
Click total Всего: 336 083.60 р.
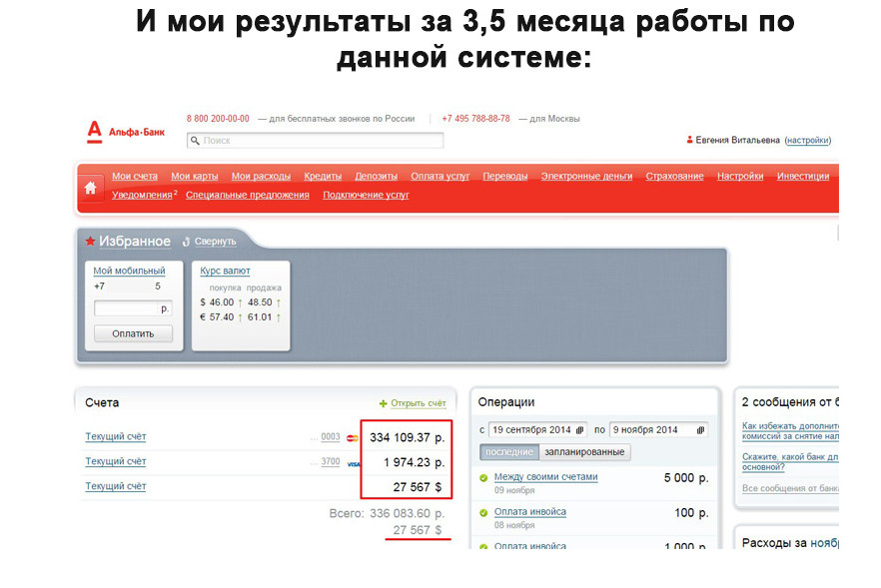[388, 513]
